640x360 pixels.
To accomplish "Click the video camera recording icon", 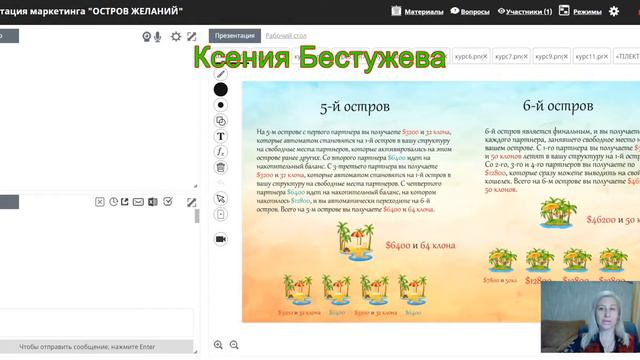I will click(x=221, y=239).
